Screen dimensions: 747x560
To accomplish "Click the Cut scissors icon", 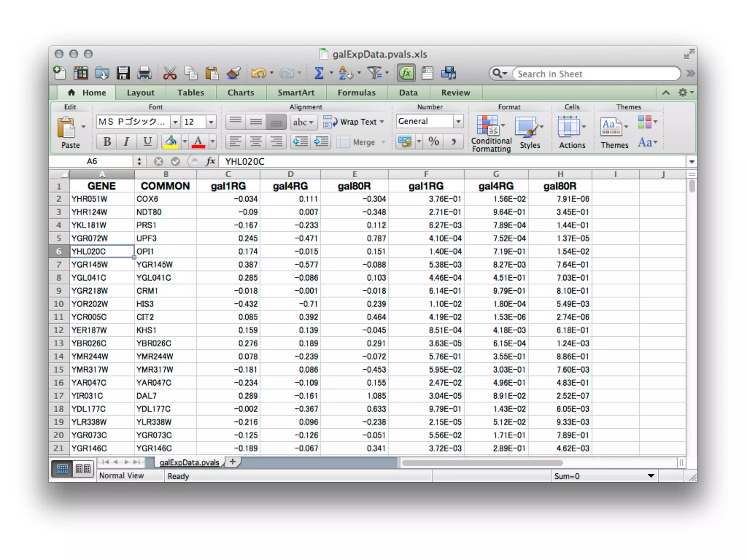I will click(170, 73).
